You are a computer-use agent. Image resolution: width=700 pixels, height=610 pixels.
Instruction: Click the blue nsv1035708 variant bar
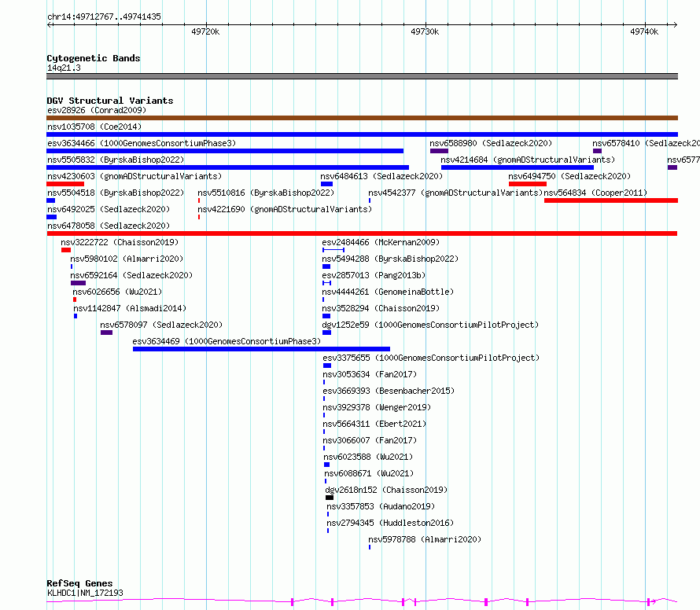pos(362,134)
